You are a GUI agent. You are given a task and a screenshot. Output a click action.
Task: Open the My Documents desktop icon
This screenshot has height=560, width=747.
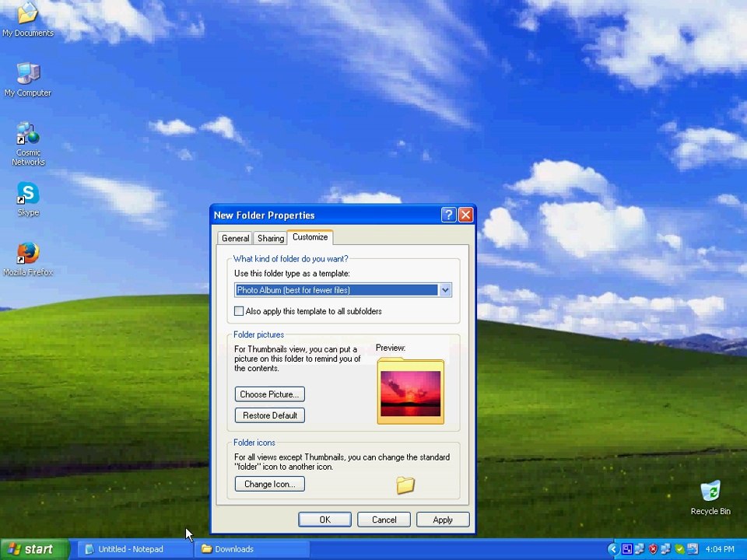point(28,19)
